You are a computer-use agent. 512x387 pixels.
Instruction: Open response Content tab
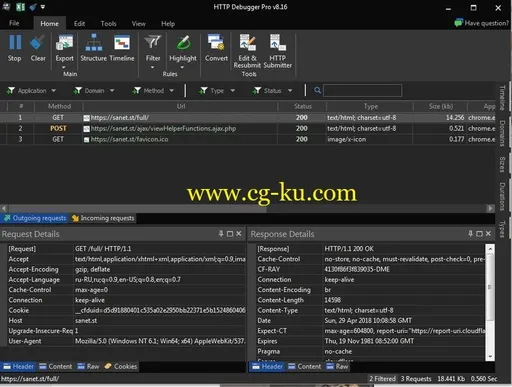304,366
